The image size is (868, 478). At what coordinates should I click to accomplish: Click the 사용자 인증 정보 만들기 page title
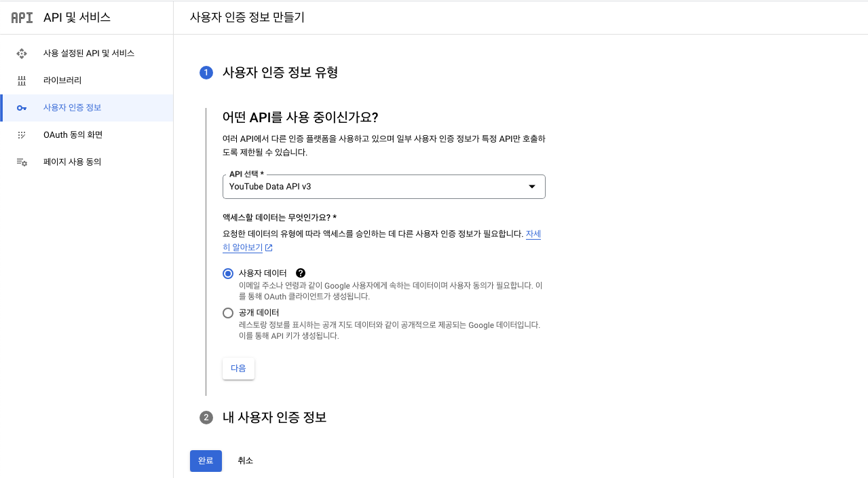247,18
